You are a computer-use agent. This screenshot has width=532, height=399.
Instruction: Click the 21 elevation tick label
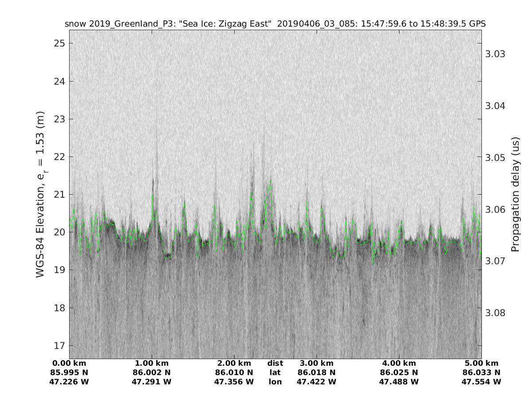[60, 194]
